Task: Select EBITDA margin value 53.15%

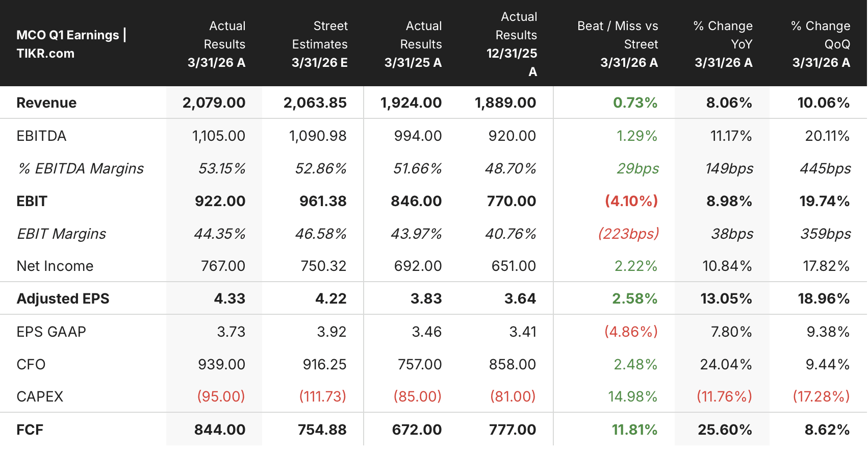Action: 222,168
